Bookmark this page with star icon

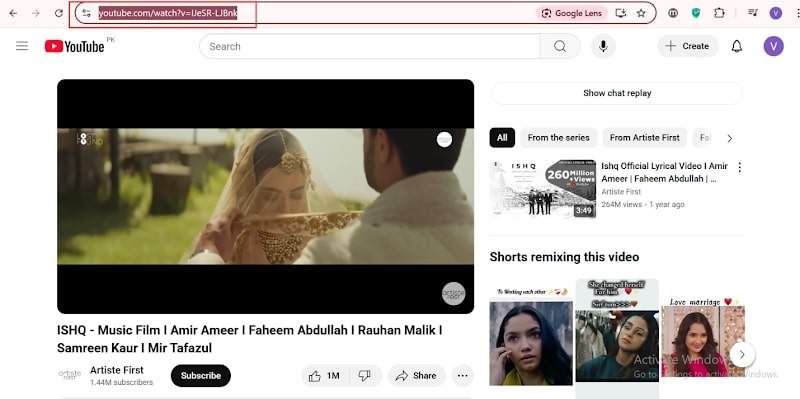coord(641,13)
